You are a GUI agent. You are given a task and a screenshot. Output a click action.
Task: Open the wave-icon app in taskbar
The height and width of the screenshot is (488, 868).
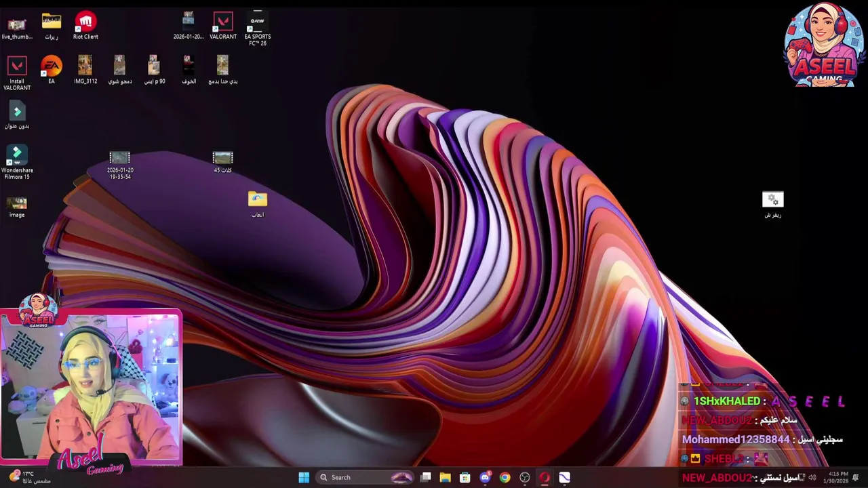click(x=564, y=477)
